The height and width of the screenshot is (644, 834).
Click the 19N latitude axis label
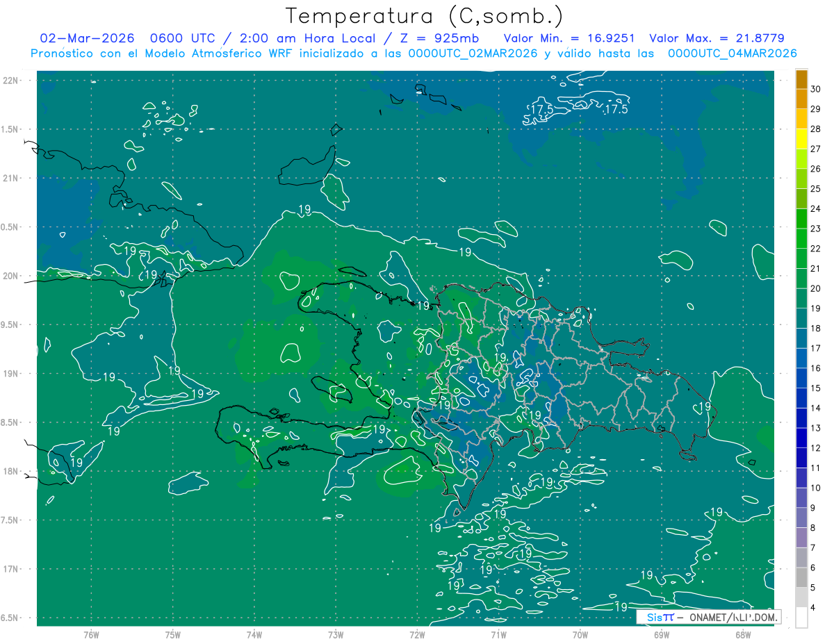pos(11,374)
